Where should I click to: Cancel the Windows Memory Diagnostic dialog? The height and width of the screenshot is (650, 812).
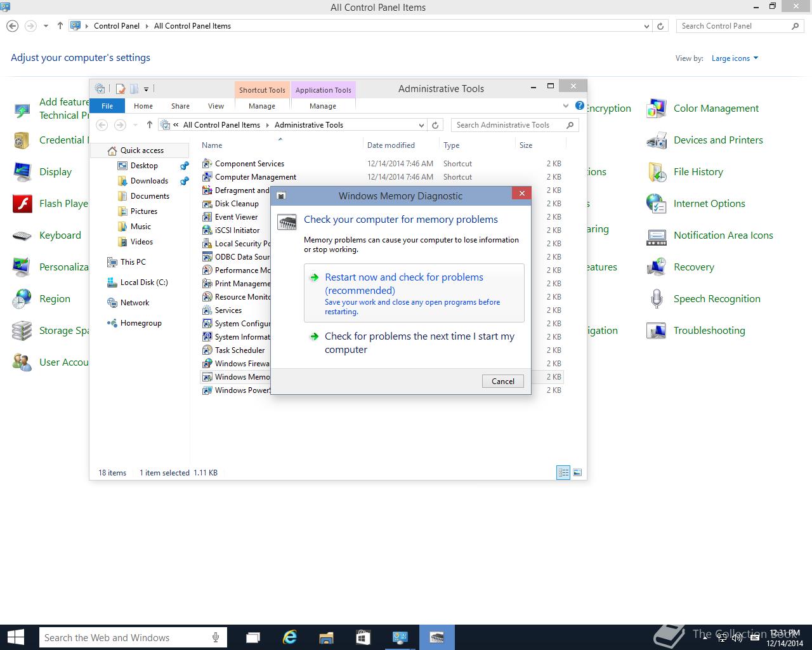pos(503,381)
